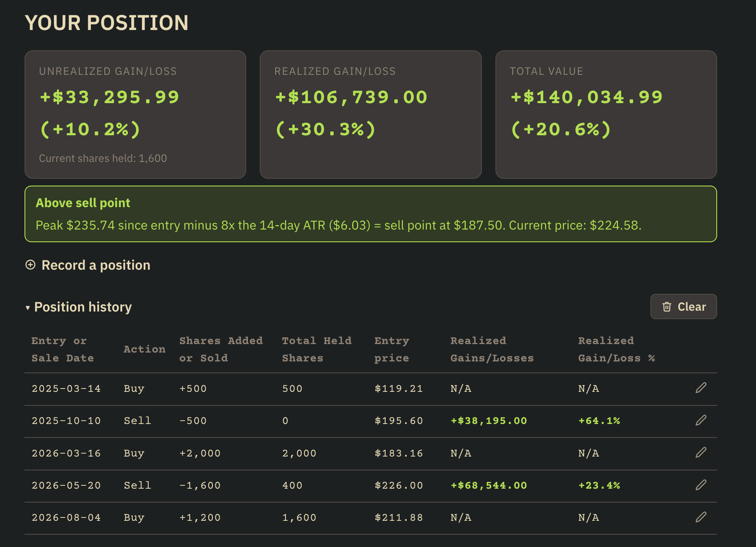Click the $211.88 entry price cell
Image resolution: width=756 pixels, height=547 pixels.
[x=399, y=518]
